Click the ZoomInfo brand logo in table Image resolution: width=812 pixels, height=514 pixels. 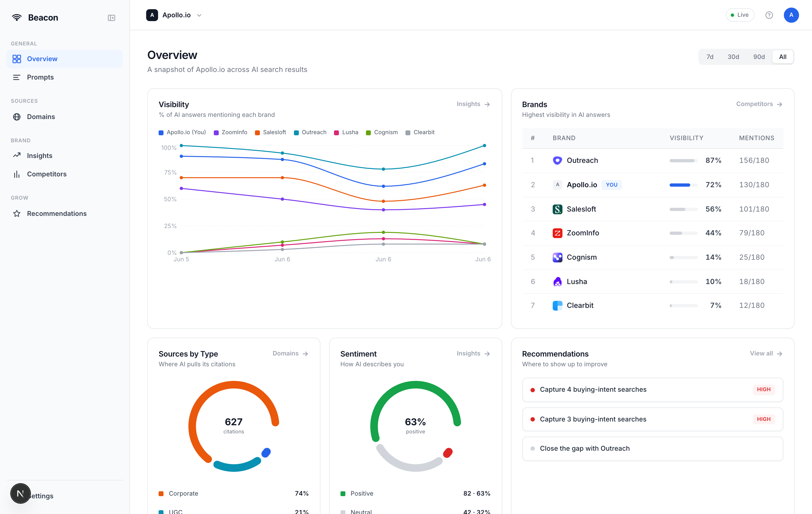557,233
